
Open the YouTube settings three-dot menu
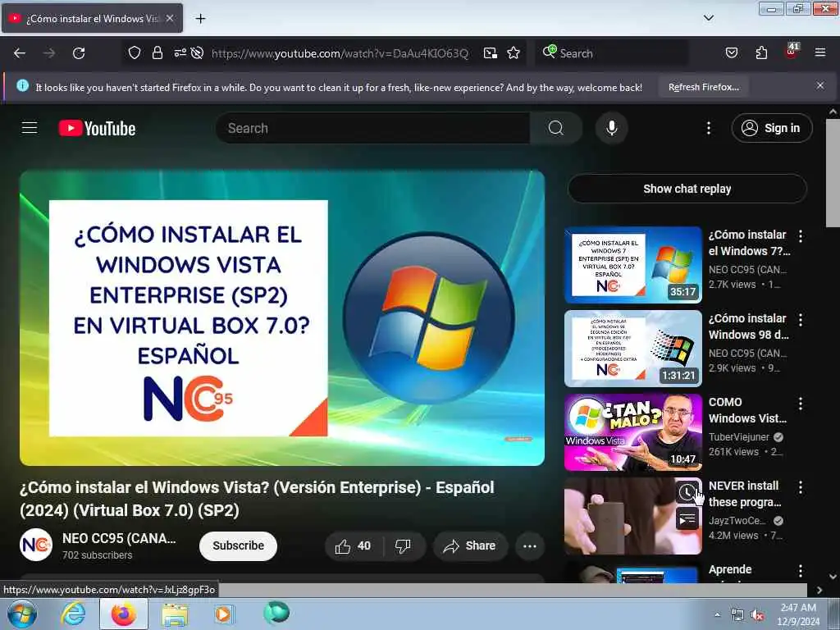pyautogui.click(x=708, y=128)
